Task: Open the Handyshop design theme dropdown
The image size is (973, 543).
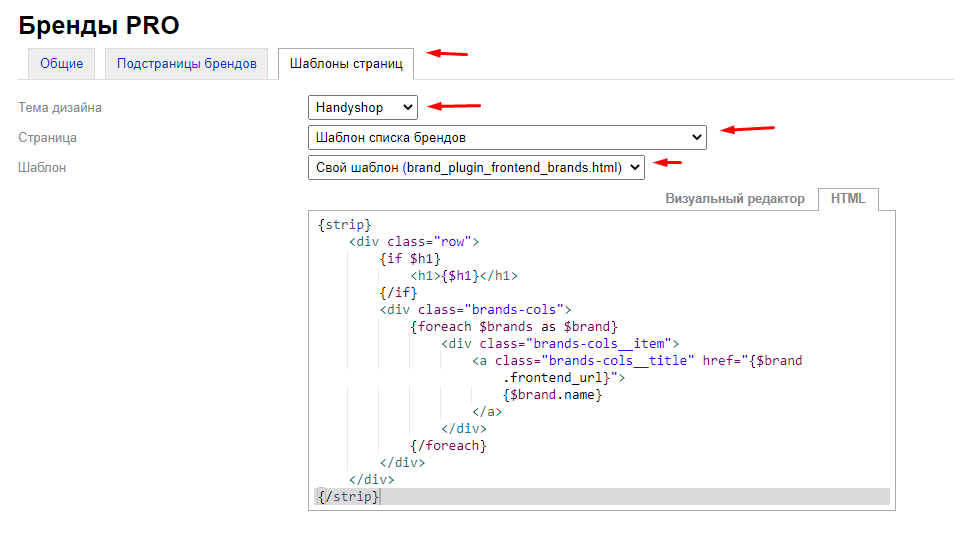Action: pyautogui.click(x=363, y=107)
